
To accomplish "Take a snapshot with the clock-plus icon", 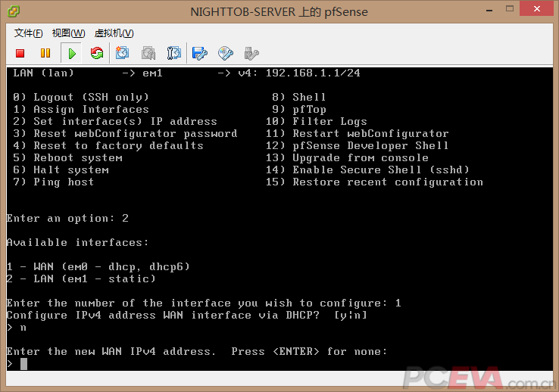I will point(123,53).
